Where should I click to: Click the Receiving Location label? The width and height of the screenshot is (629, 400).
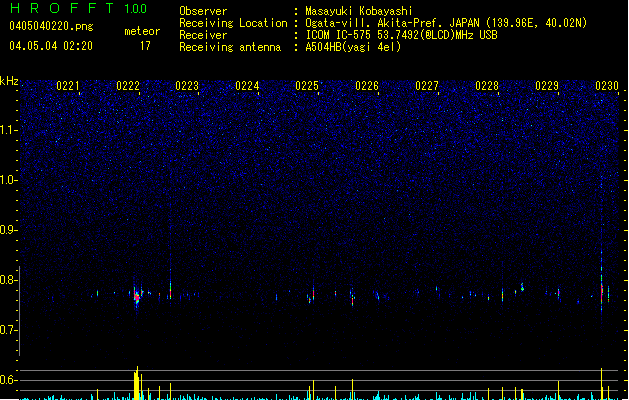(x=233, y=23)
